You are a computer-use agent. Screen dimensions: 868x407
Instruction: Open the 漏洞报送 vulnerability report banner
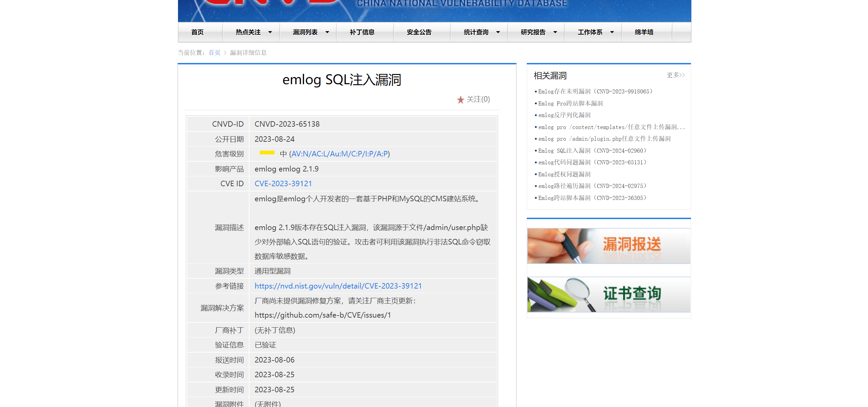tap(608, 246)
